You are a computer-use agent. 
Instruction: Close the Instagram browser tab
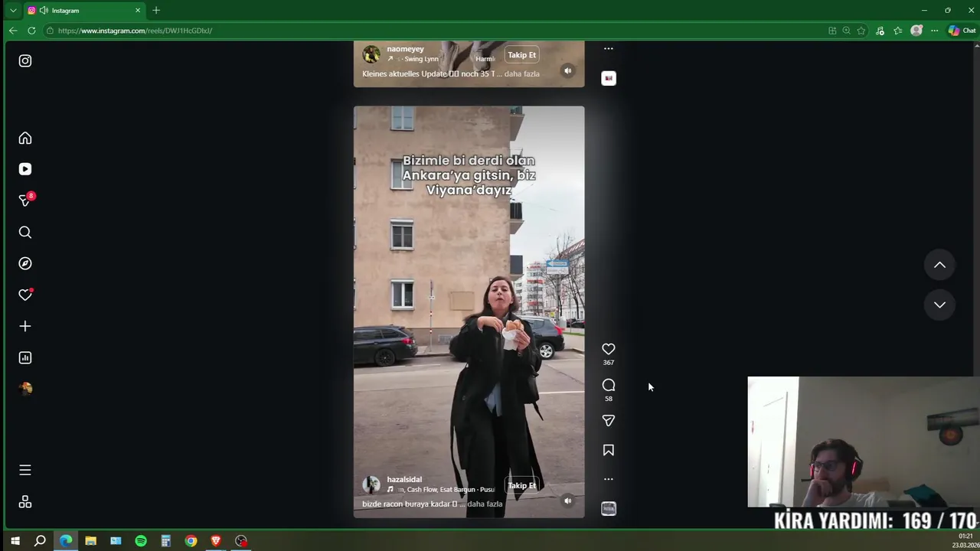[138, 11]
